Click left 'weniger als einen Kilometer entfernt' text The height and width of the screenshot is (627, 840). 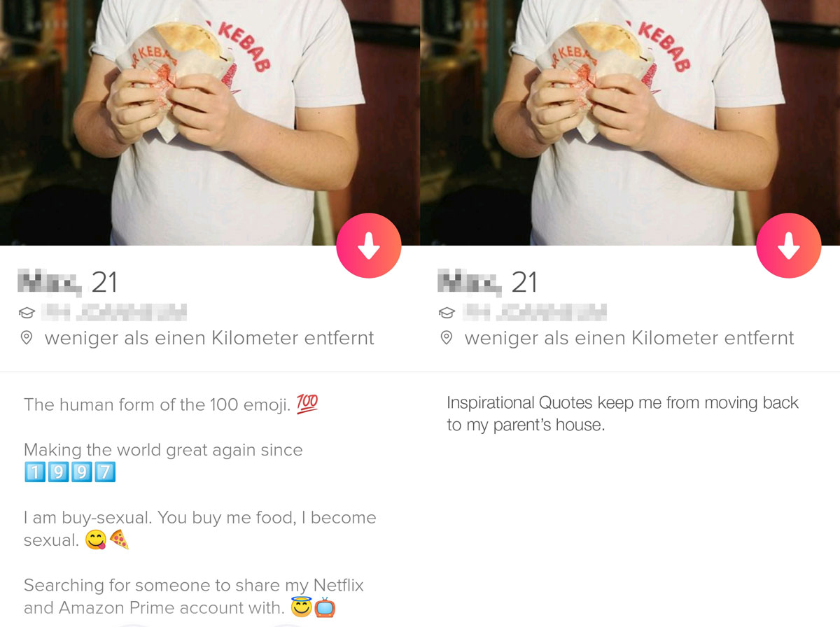(209, 339)
